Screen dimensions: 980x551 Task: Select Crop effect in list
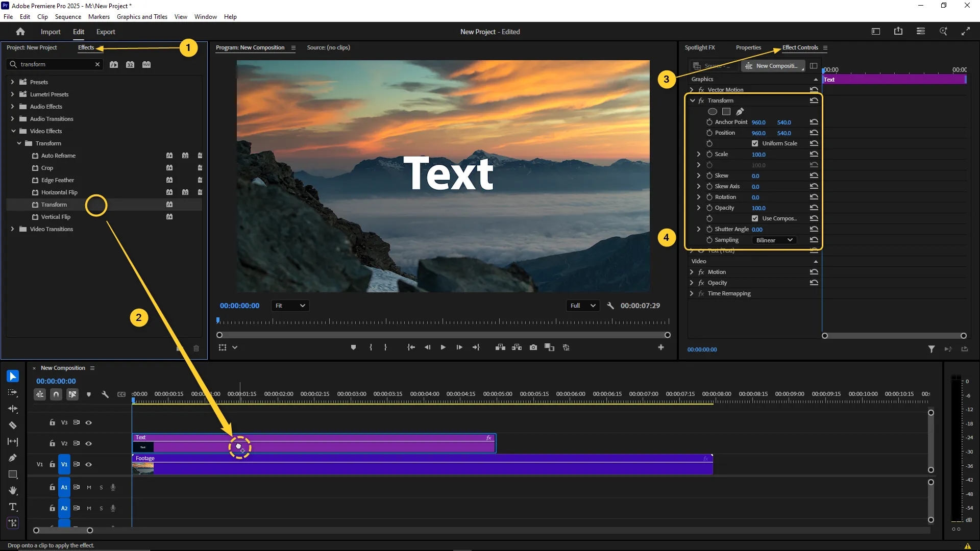[47, 168]
